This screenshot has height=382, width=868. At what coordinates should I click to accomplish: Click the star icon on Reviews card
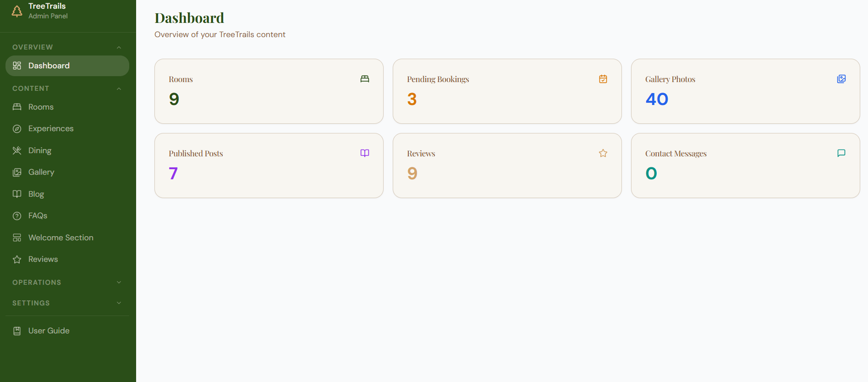pos(603,153)
